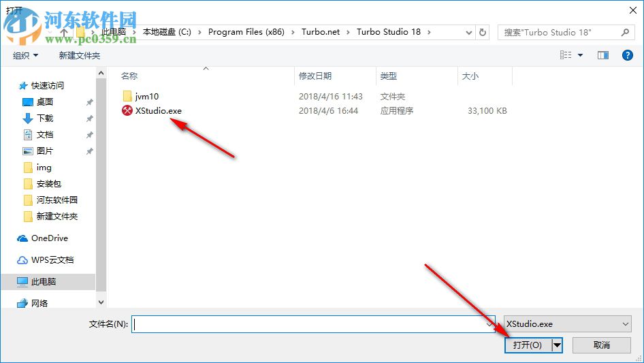Open 新建文件夹 folder in sidebar
The width and height of the screenshot is (644, 363).
click(x=57, y=217)
